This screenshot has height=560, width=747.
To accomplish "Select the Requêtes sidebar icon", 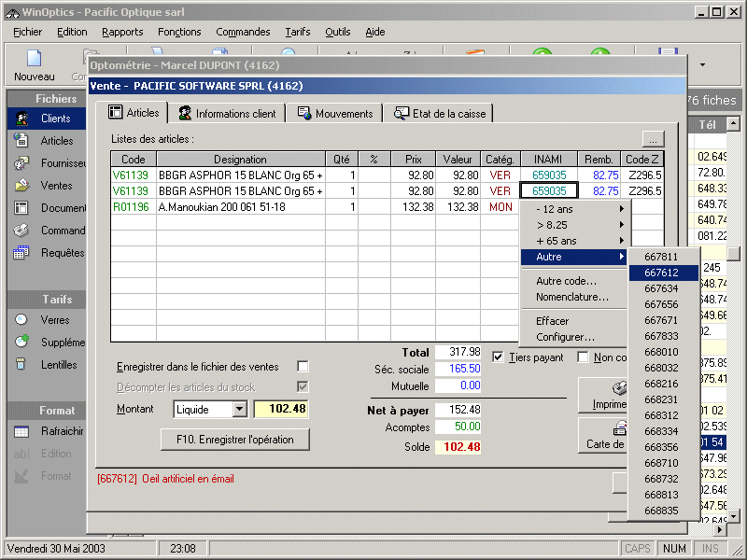I will (x=22, y=253).
